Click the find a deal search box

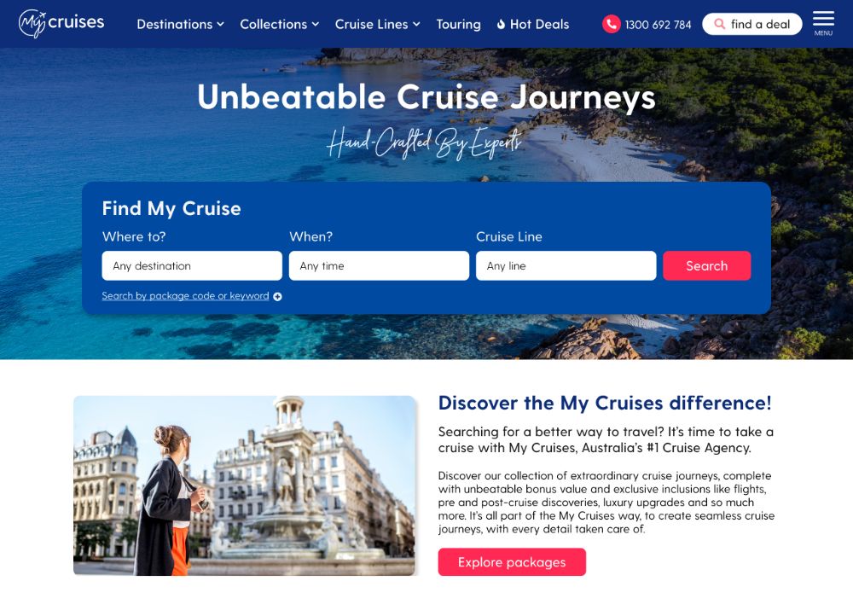751,24
